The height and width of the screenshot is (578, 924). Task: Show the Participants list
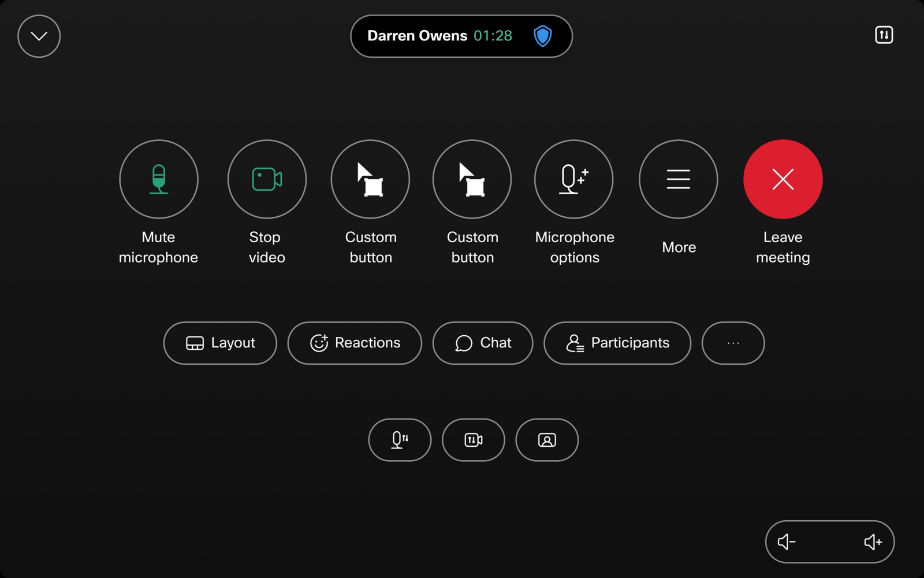coord(617,343)
